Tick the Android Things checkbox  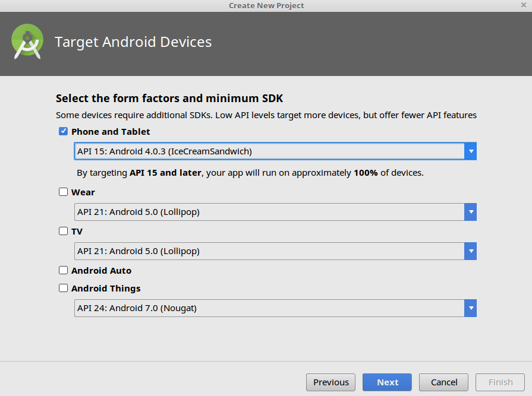click(x=63, y=288)
